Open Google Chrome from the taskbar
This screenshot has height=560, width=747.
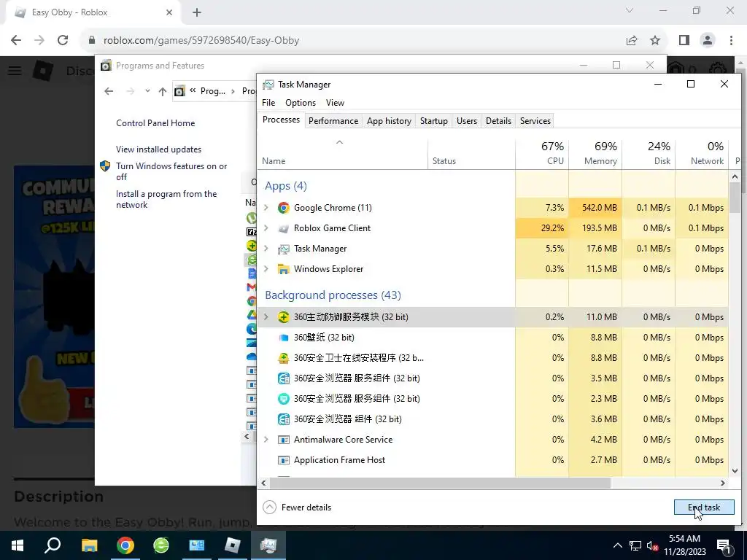pos(125,545)
